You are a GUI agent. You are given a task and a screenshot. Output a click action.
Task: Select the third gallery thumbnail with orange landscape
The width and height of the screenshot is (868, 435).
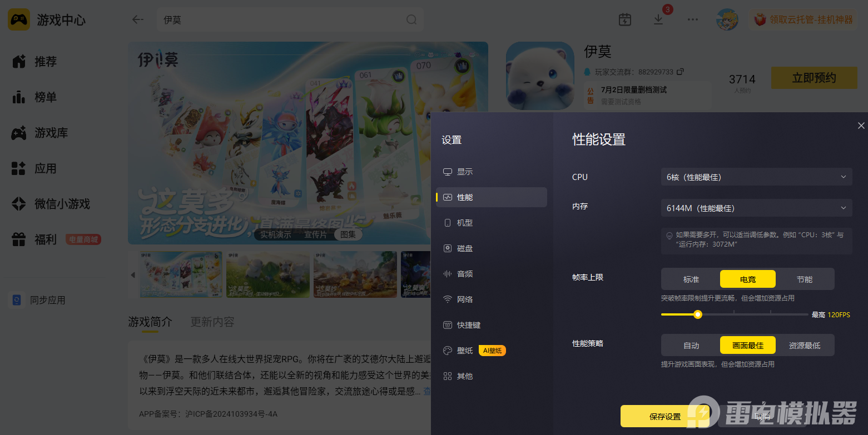coord(355,274)
